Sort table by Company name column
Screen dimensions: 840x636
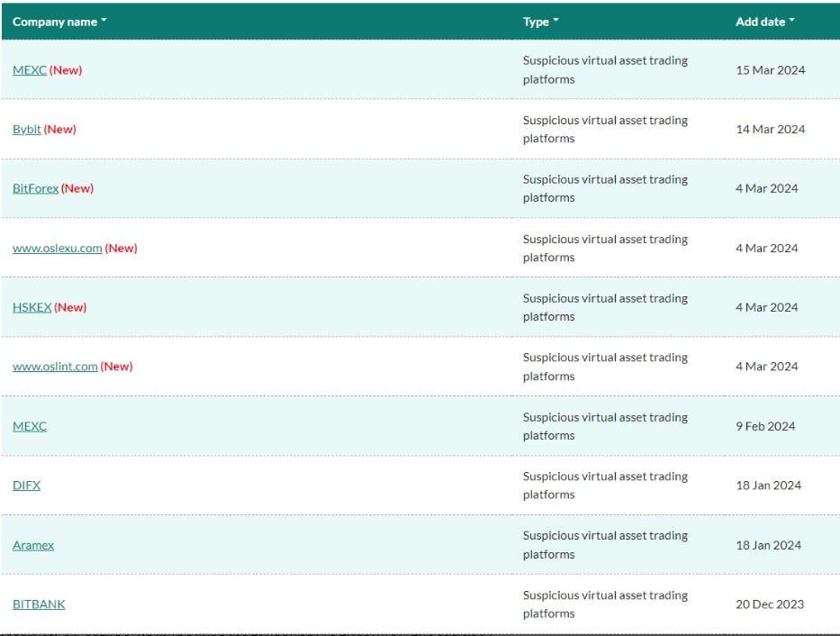pos(59,22)
